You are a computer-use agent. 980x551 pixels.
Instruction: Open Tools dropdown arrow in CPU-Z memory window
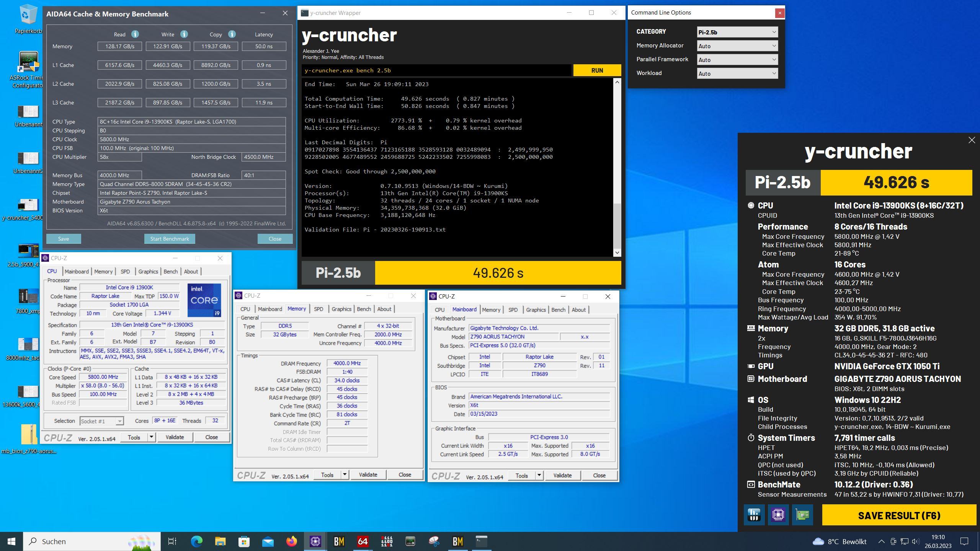345,474
